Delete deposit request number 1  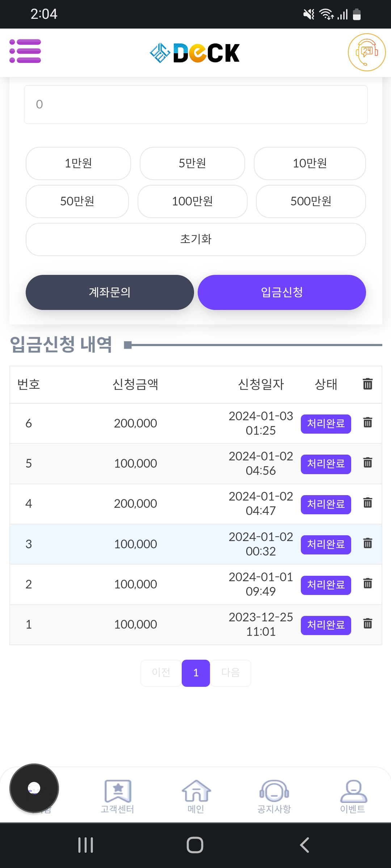click(x=367, y=624)
